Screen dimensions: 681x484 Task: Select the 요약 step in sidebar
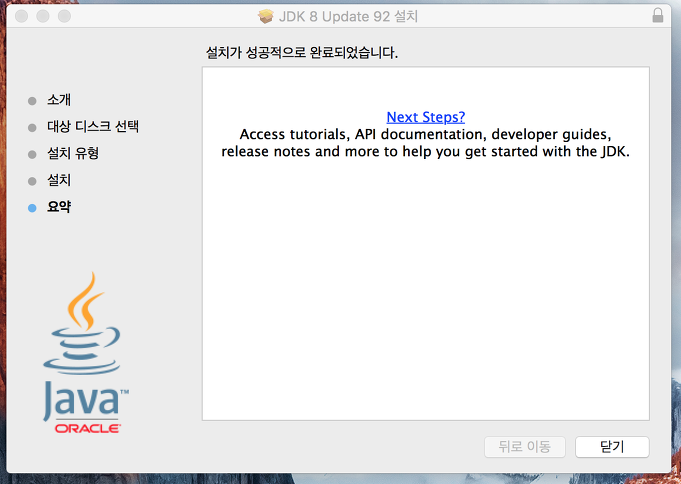(59, 207)
